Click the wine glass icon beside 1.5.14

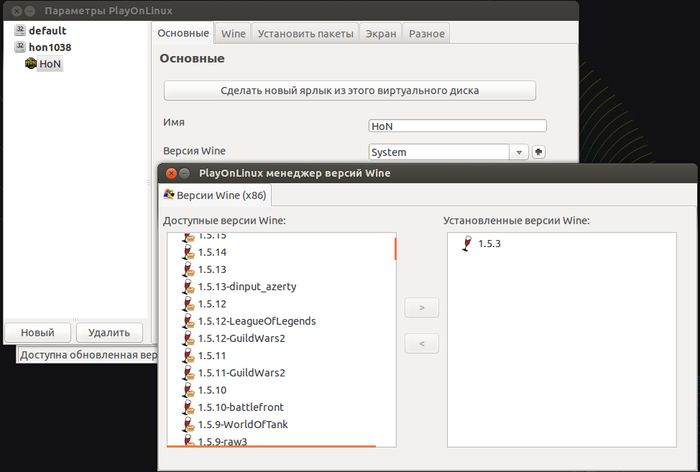point(188,252)
